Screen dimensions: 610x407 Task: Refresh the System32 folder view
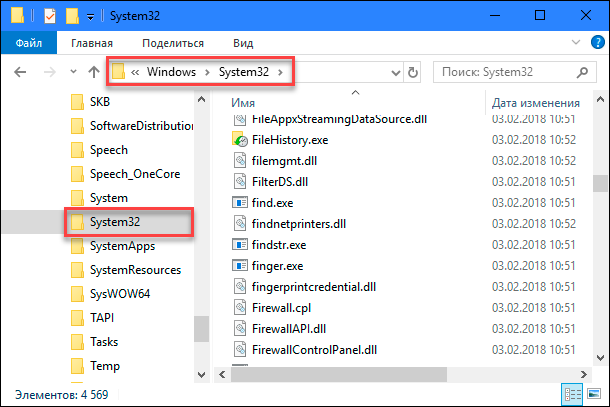click(x=413, y=72)
